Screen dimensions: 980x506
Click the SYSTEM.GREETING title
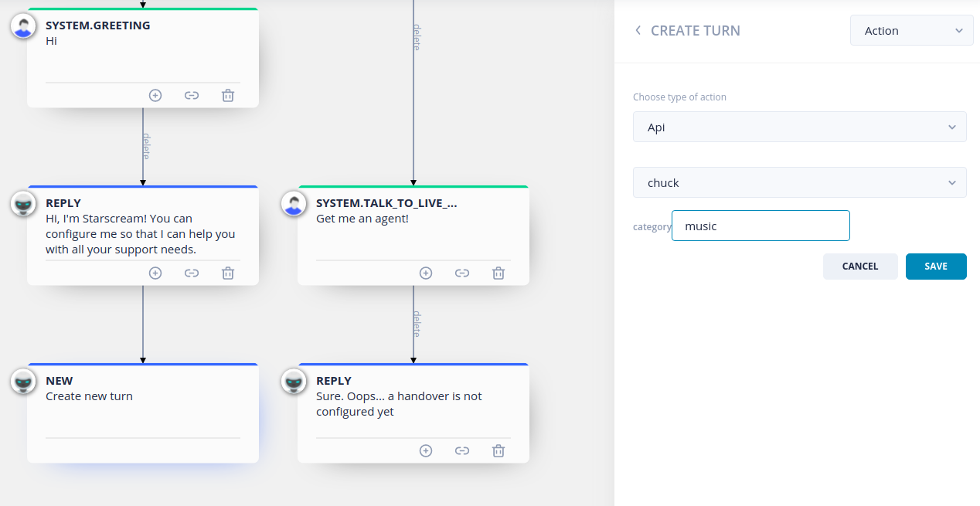click(x=98, y=25)
